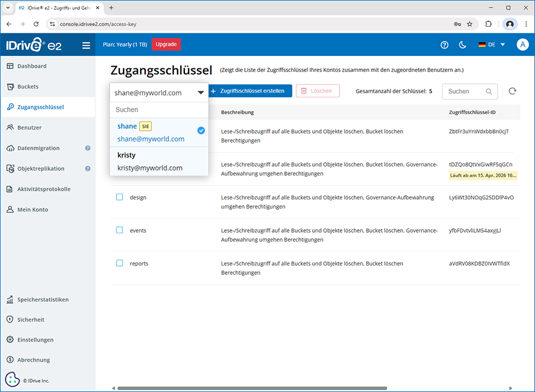Click the magnifier icon in the Suchen field
This screenshot has width=535, height=392.
pyautogui.click(x=489, y=91)
